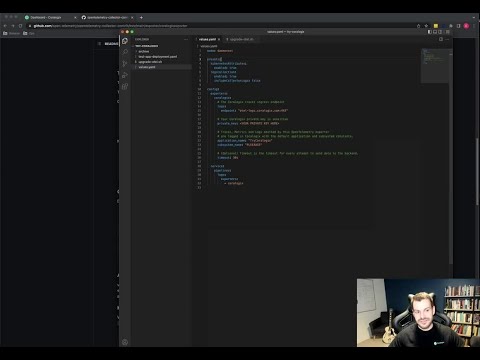Place cursor on the endpoint line

(x=254, y=110)
